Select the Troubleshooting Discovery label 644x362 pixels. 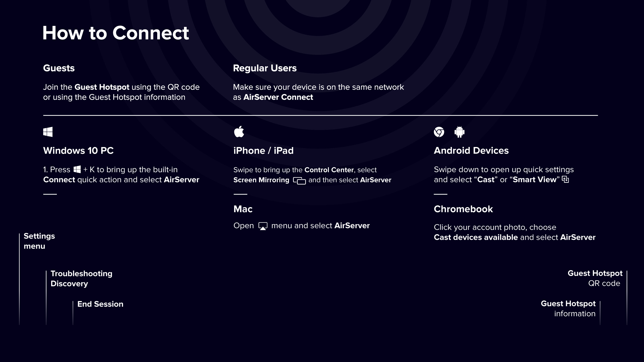(x=81, y=279)
